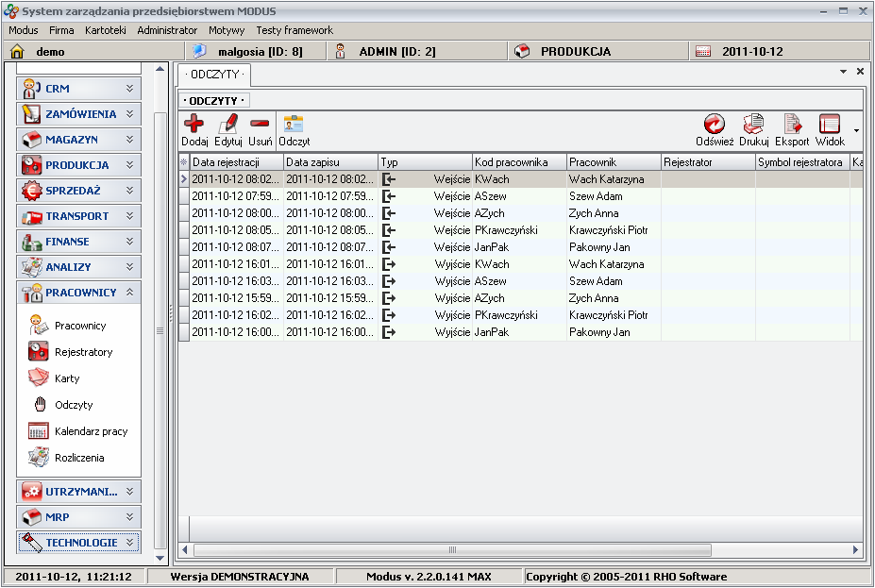875x588 pixels.
Task: Sort by Symbol rejestratora column header
Action: [802, 162]
